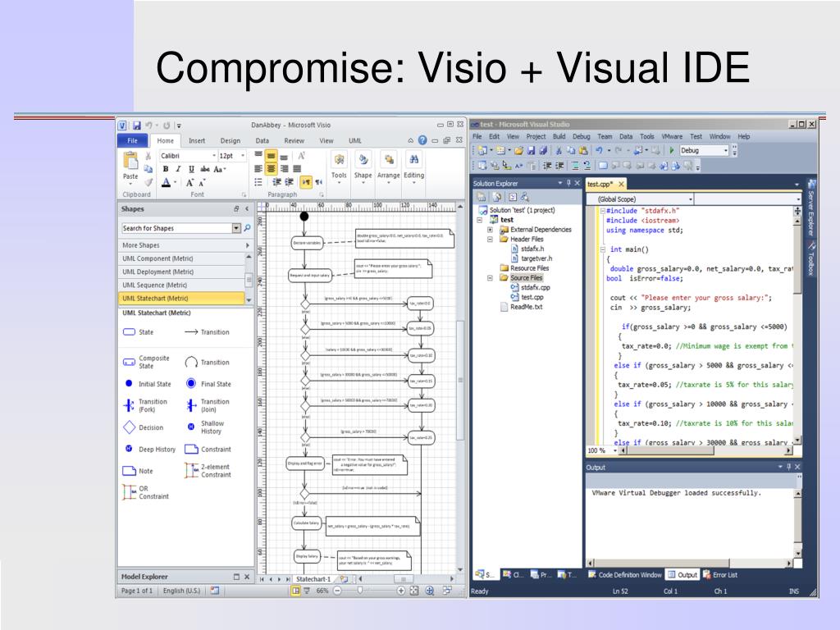Open the UML ribbon tab in Visio
The height and width of the screenshot is (630, 840).
355,141
